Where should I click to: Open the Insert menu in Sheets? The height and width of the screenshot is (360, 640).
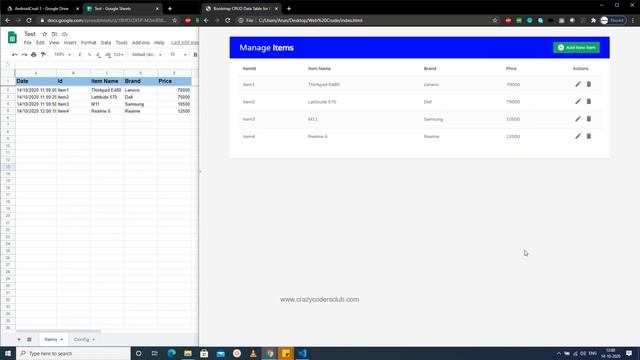coord(70,42)
